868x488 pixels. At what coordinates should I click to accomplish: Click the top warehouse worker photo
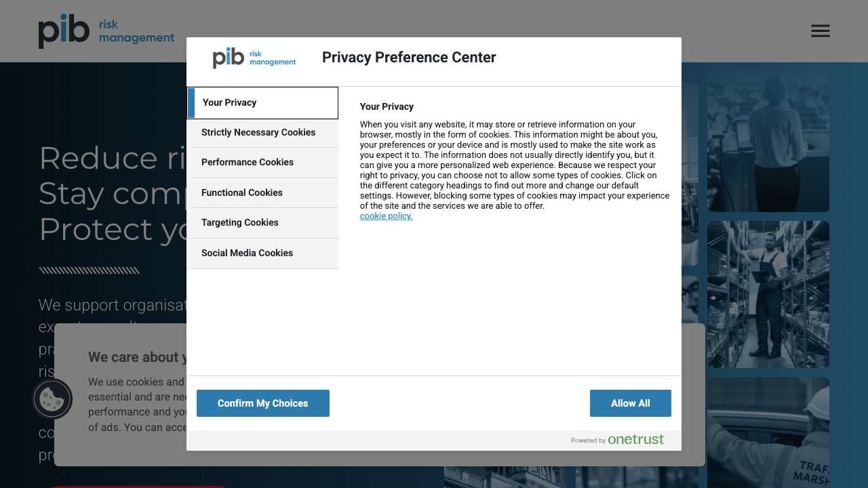point(768,142)
